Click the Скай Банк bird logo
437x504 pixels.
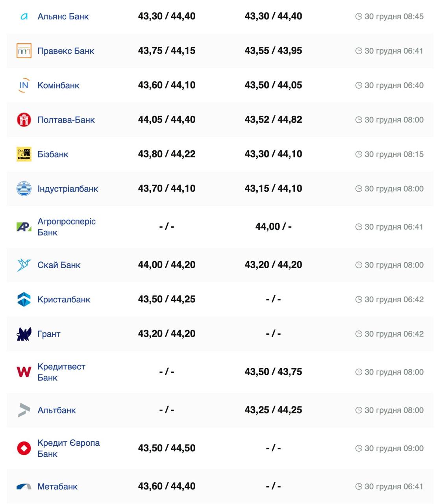[x=24, y=265]
